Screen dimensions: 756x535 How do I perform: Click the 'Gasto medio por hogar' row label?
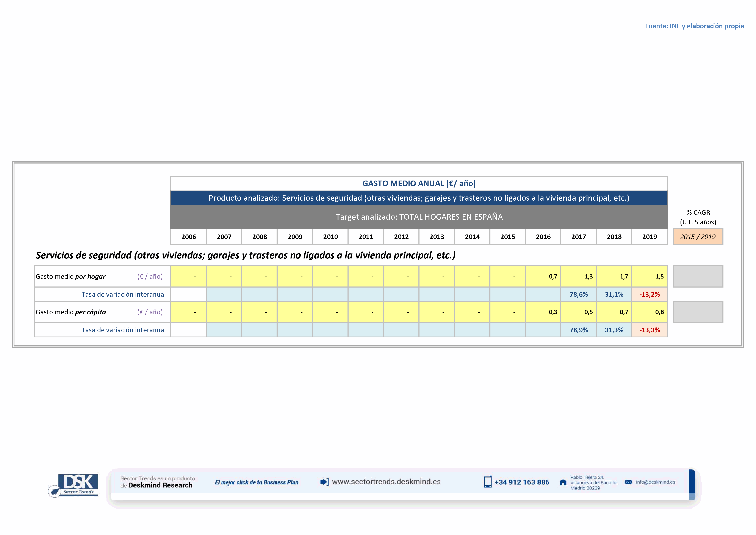70,276
